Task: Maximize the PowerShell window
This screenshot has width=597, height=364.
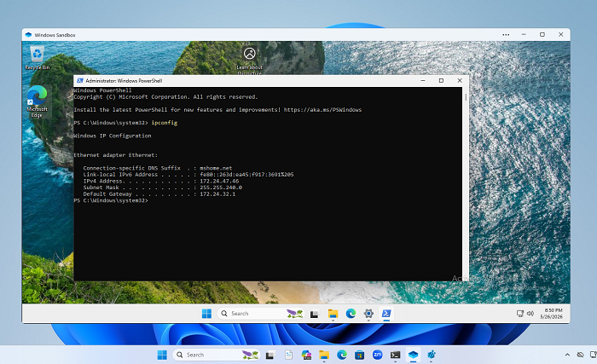Action: 441,81
